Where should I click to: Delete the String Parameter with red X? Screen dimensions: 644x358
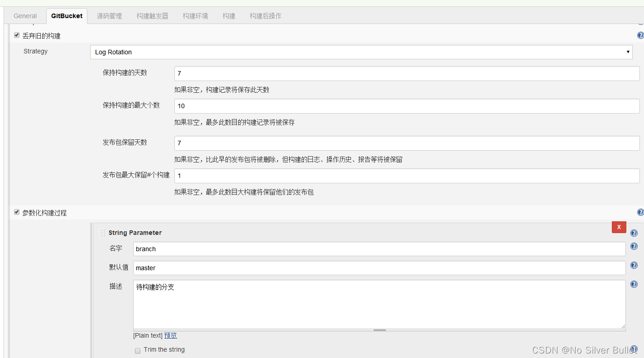point(619,227)
